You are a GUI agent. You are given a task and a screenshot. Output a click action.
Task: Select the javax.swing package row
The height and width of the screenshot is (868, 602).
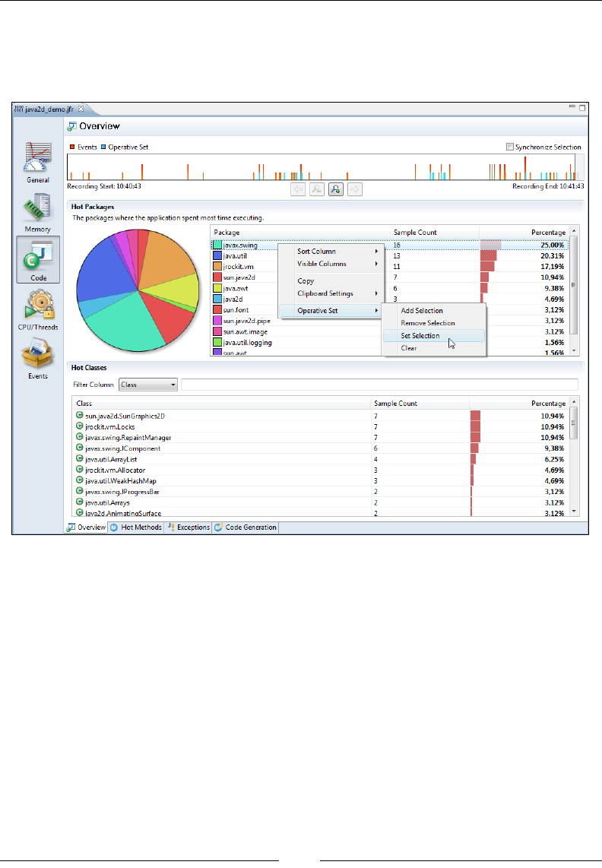coord(390,245)
